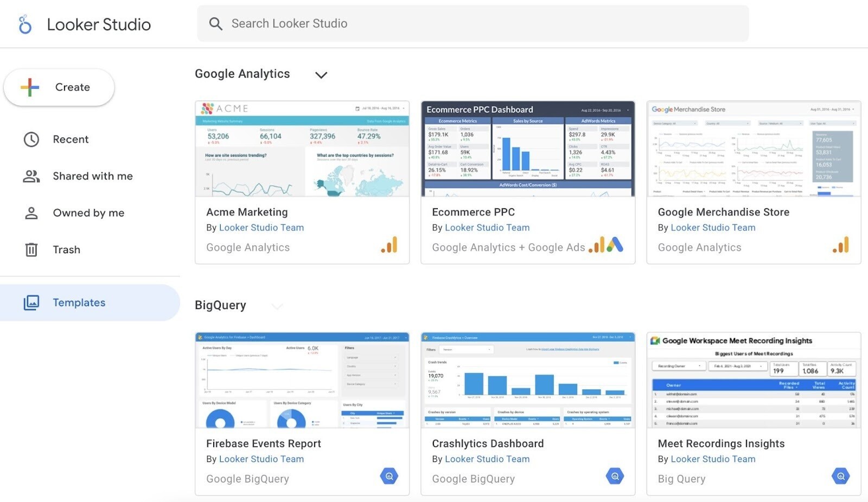Click the Shared with me people icon
This screenshot has width=868, height=502.
point(31,176)
